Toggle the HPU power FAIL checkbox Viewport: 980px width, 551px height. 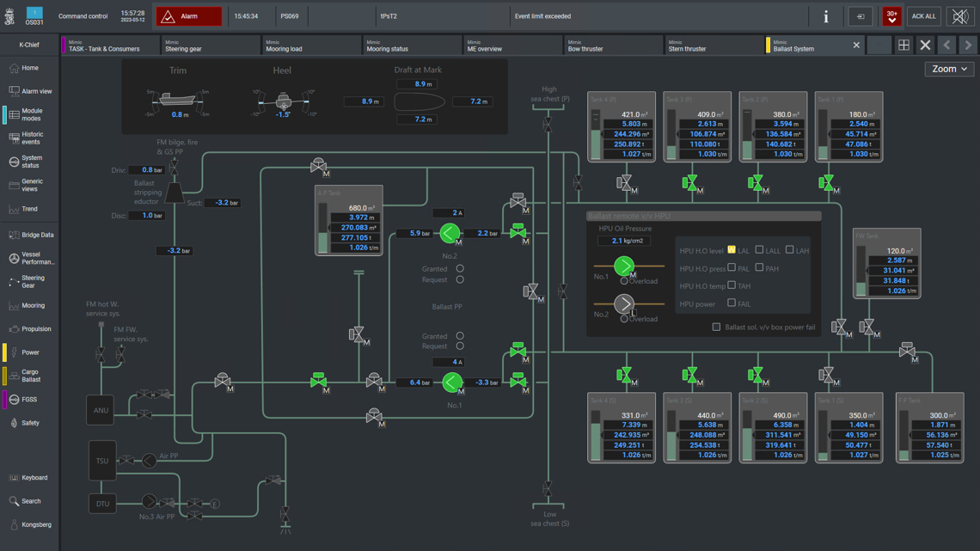click(732, 303)
